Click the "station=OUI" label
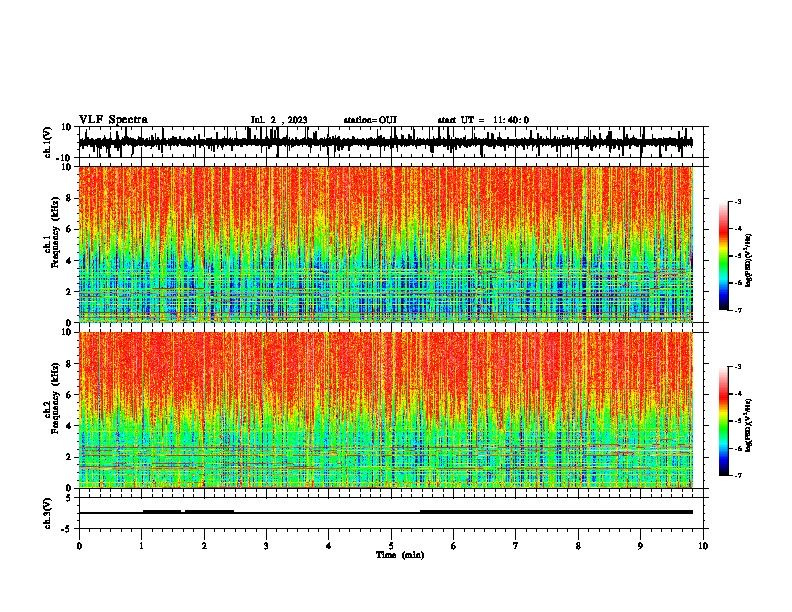Screen dimensions: 792x612 370,120
